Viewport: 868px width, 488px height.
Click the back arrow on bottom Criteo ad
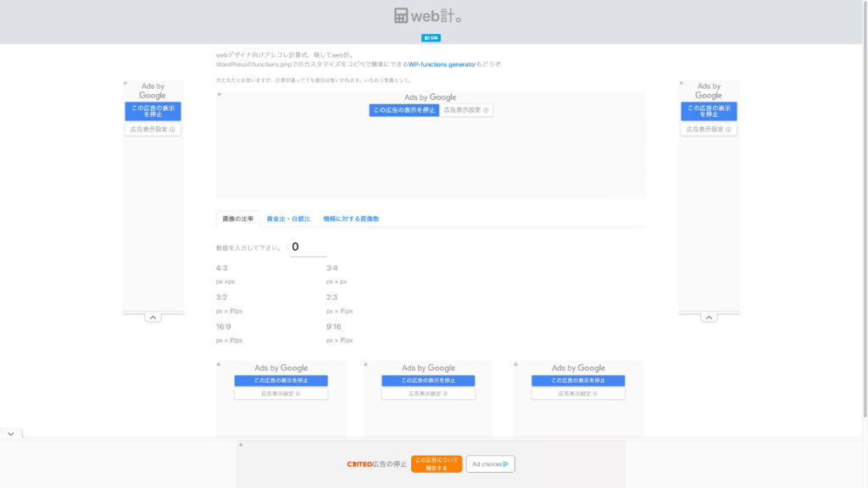pos(241,445)
